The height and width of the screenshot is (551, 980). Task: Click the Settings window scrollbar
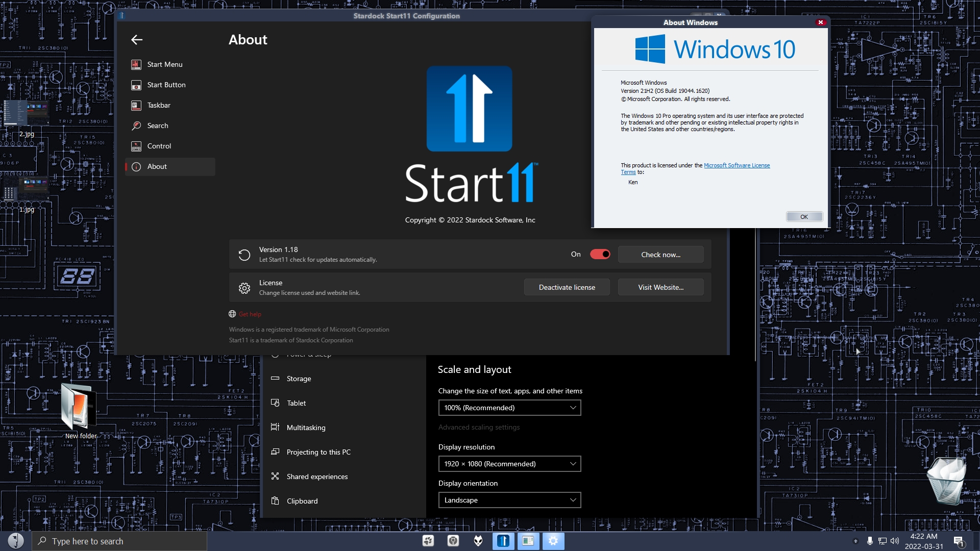coord(755,295)
